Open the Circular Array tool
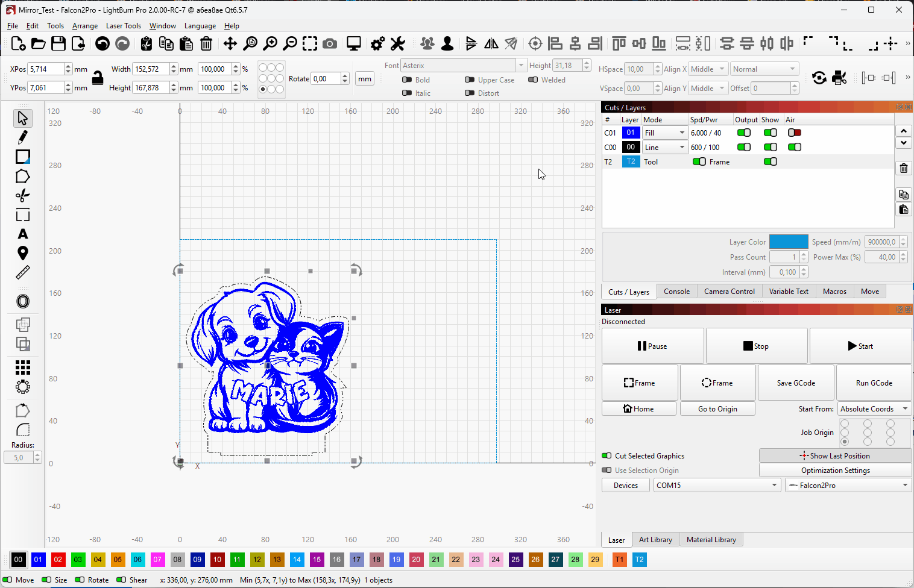The image size is (914, 588). [x=22, y=387]
